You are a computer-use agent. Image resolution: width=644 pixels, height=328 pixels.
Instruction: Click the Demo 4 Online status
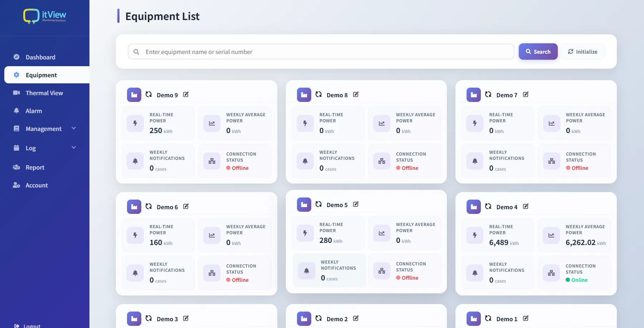point(577,280)
